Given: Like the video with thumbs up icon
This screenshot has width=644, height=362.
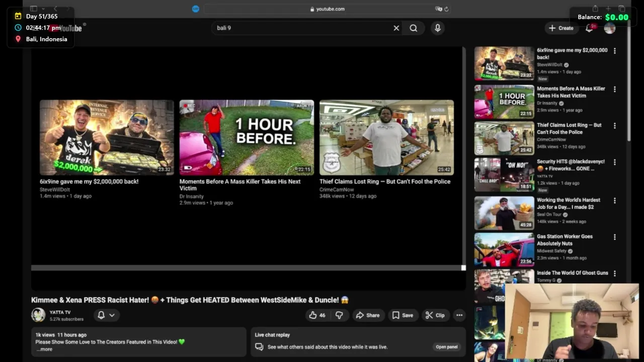Looking at the screenshot, I should pos(317,315).
